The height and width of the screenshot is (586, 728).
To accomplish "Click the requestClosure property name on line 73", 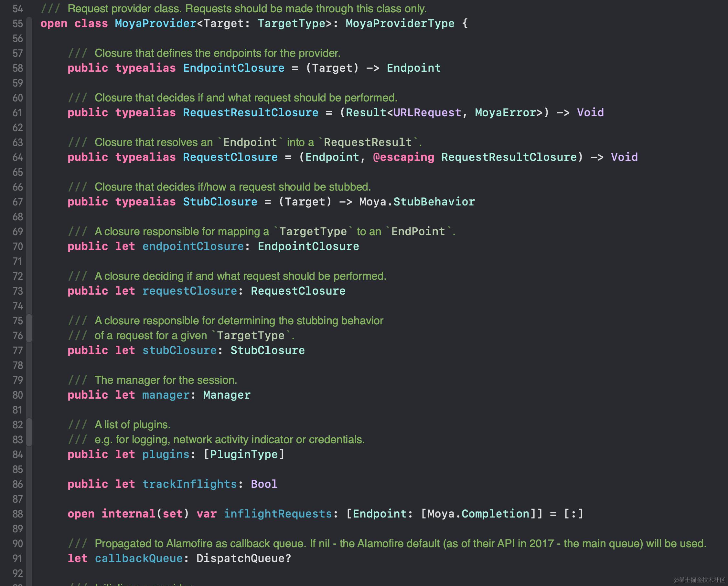I will pos(189,291).
